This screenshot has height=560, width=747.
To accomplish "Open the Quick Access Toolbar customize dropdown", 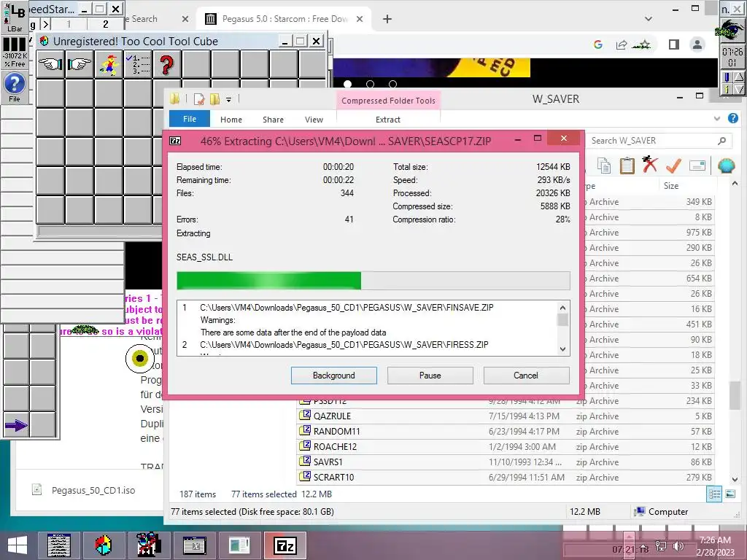I will 228,99.
